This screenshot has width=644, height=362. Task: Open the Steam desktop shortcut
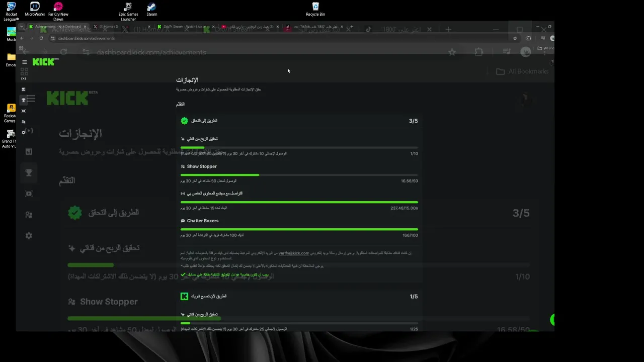(151, 9)
